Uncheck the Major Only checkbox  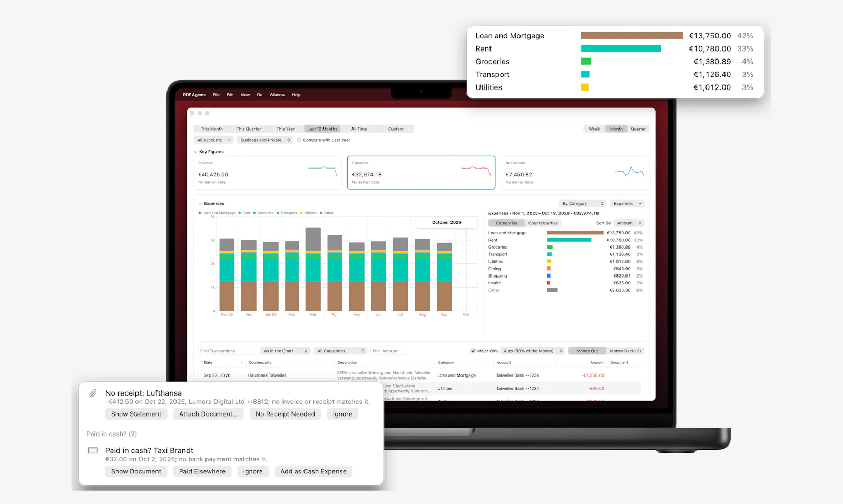[473, 351]
